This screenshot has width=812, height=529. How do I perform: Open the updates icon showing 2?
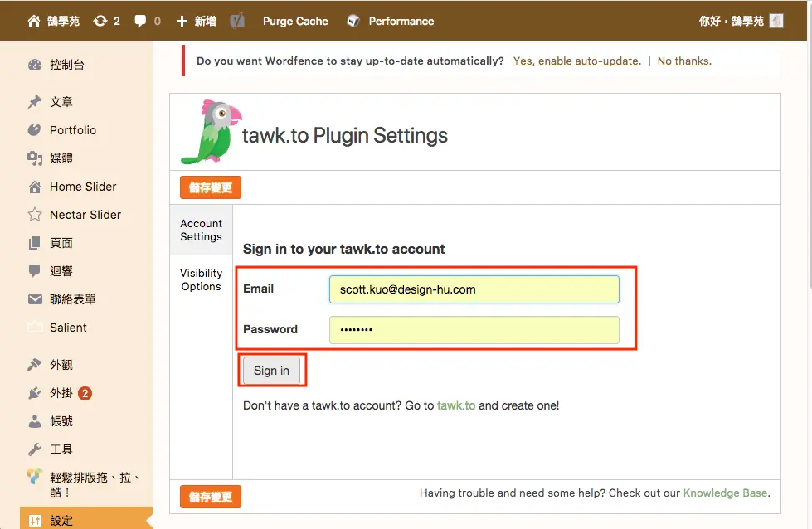tap(100, 22)
